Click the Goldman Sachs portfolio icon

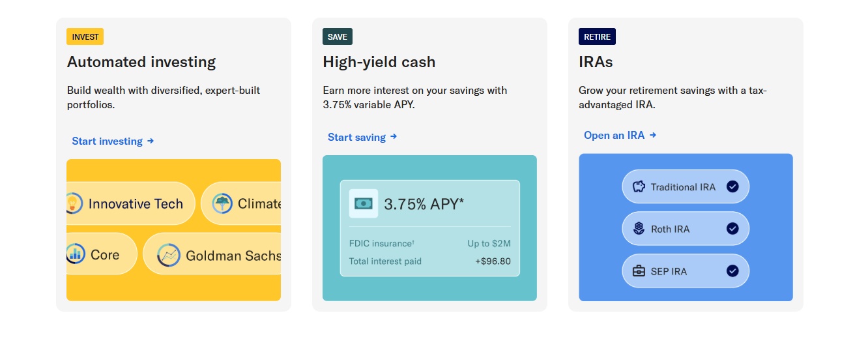169,256
